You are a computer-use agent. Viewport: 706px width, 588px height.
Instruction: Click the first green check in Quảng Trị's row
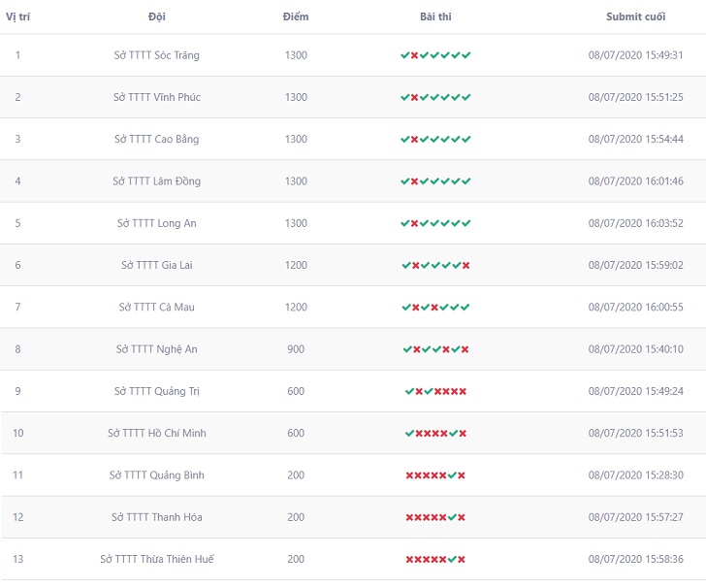409,391
